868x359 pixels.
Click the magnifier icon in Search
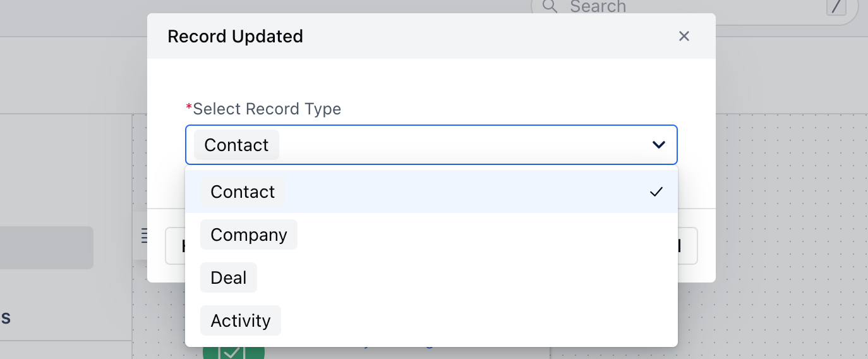pos(550,6)
